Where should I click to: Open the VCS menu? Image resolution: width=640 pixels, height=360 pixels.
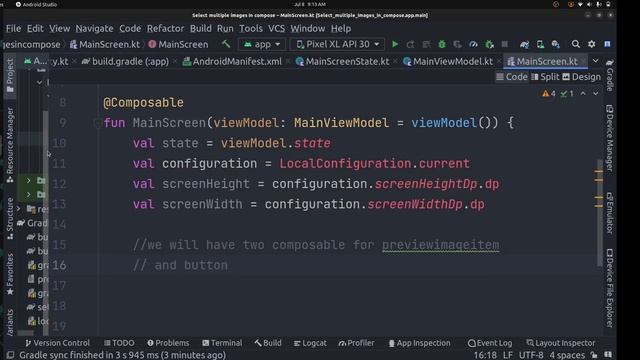coord(276,29)
